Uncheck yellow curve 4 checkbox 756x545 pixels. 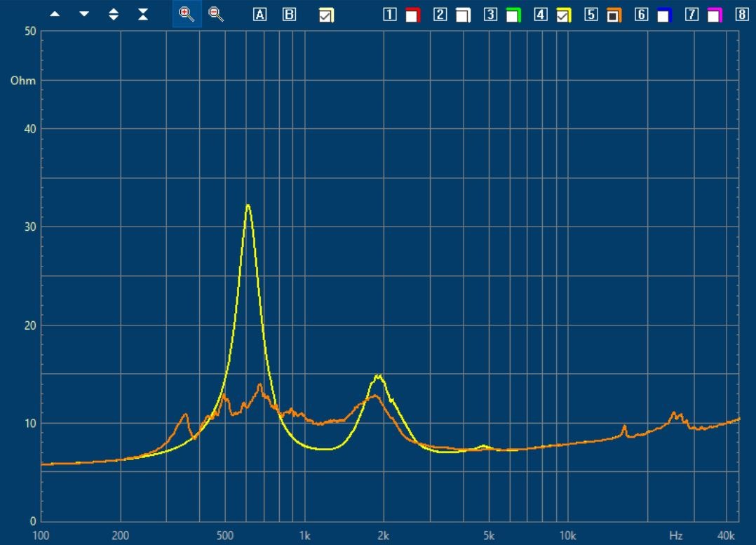coord(563,15)
